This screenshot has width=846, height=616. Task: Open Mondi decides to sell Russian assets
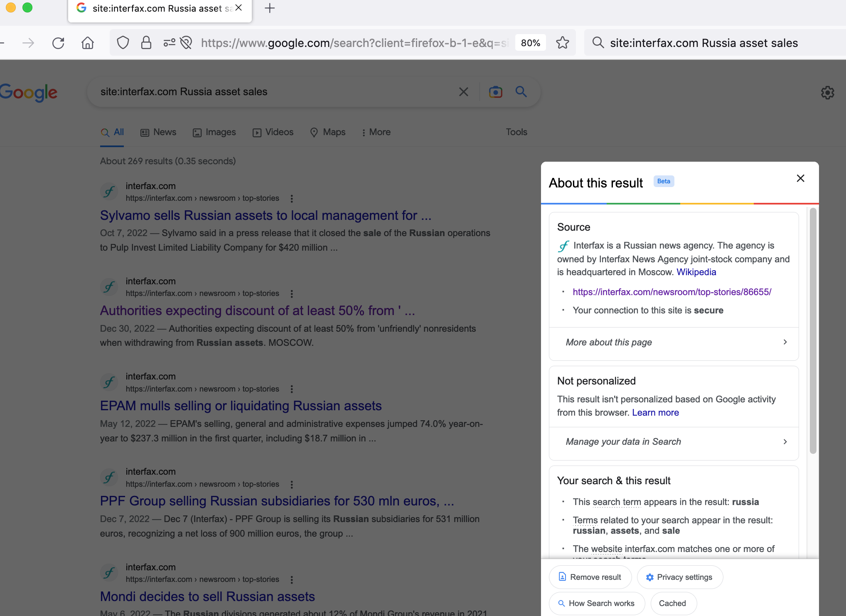207,596
